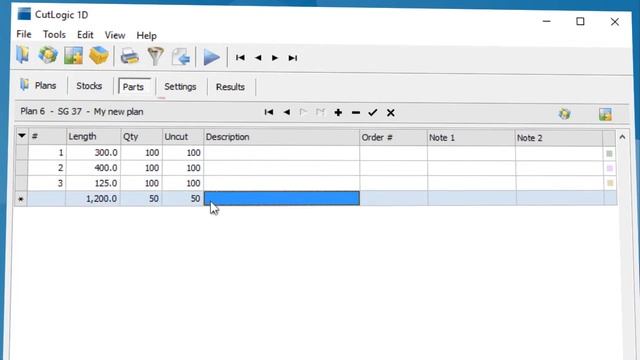
Task: Open the Tools menu
Action: (54, 35)
